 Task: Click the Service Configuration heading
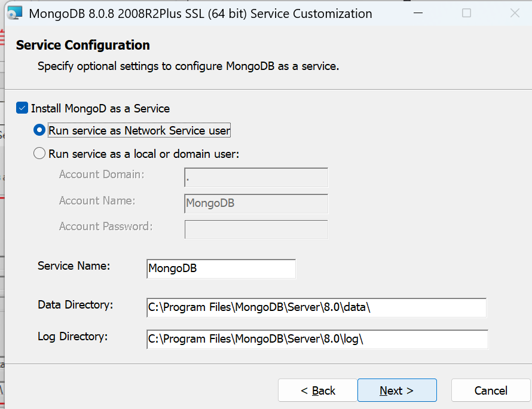click(x=82, y=45)
